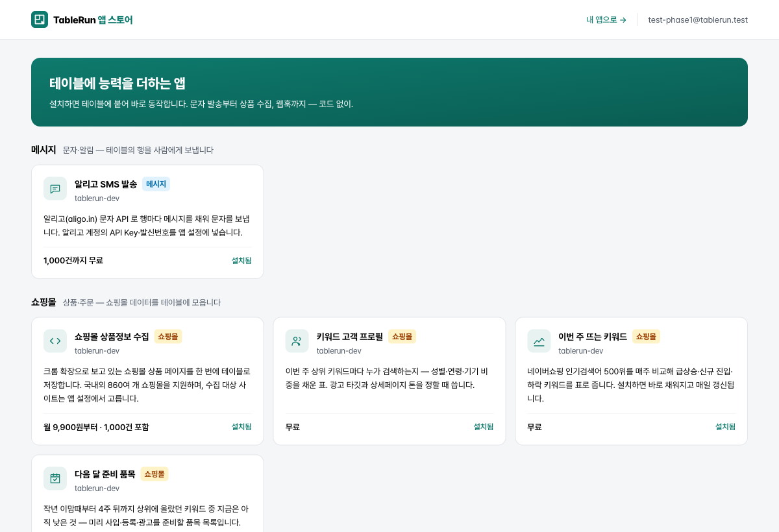This screenshot has height=532, width=779.
Task: Click the test-phase1@tablerun.test account email
Action: pyautogui.click(x=698, y=20)
